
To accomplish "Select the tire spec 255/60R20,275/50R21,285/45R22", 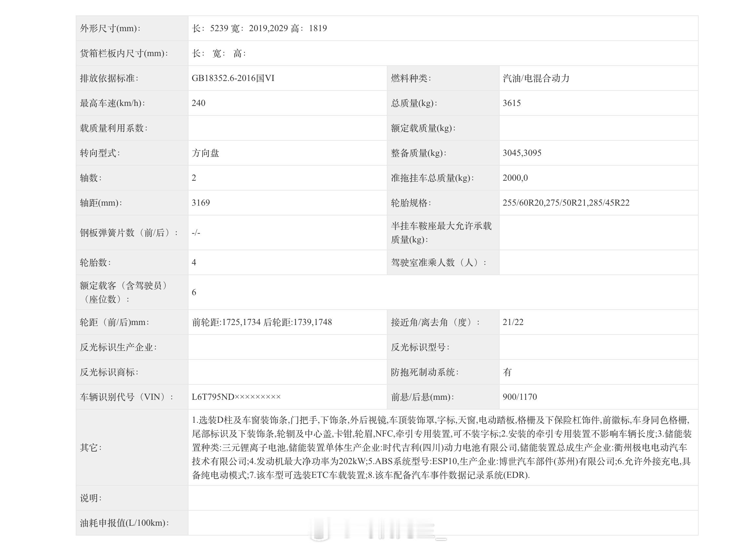I will point(566,203).
